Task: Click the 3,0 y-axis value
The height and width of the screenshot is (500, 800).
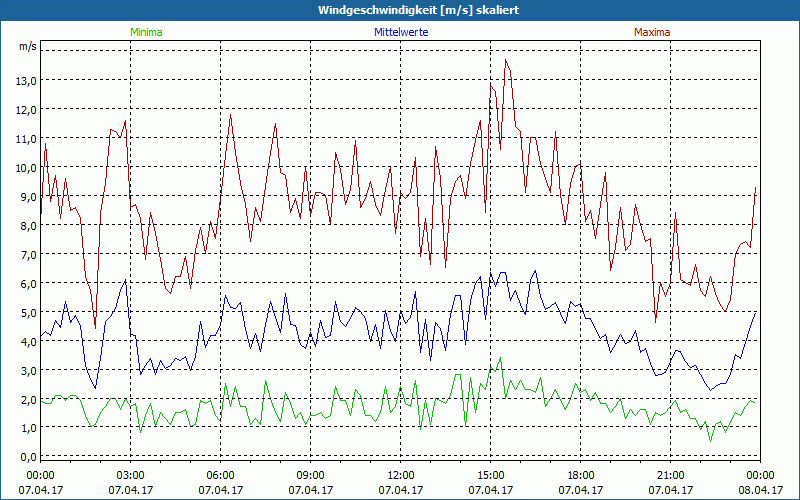Action: 30,371
